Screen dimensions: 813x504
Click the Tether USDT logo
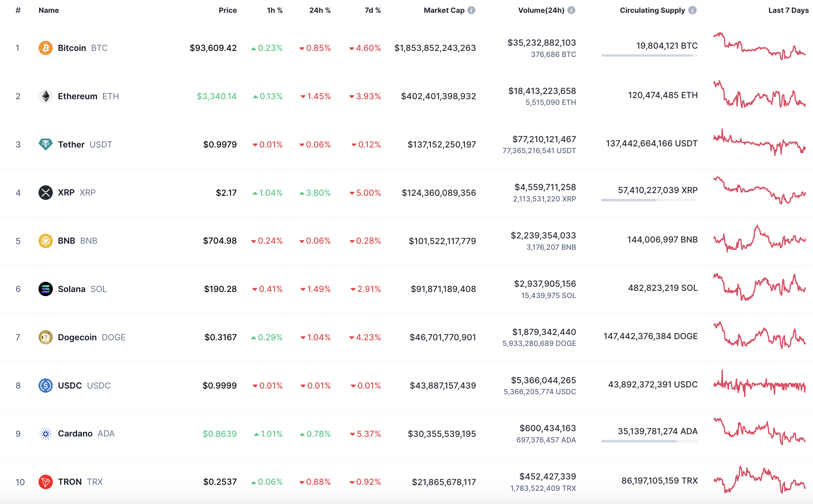[x=45, y=144]
